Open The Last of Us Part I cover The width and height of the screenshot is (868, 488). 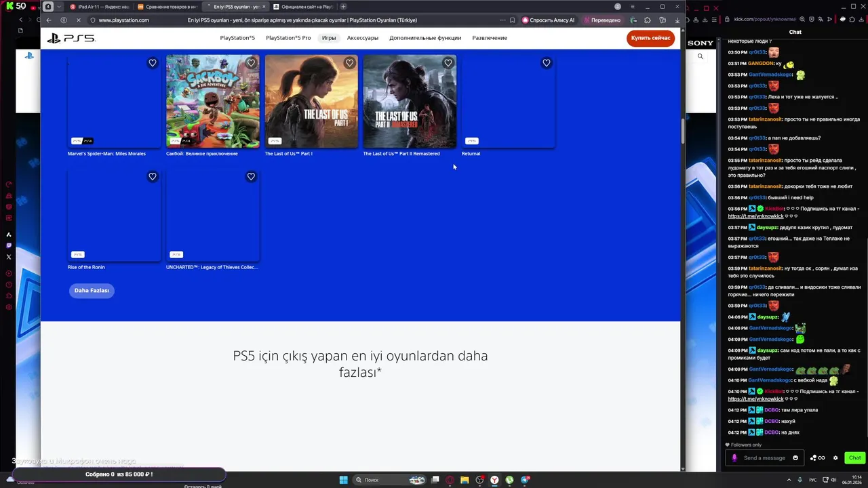pyautogui.click(x=311, y=102)
